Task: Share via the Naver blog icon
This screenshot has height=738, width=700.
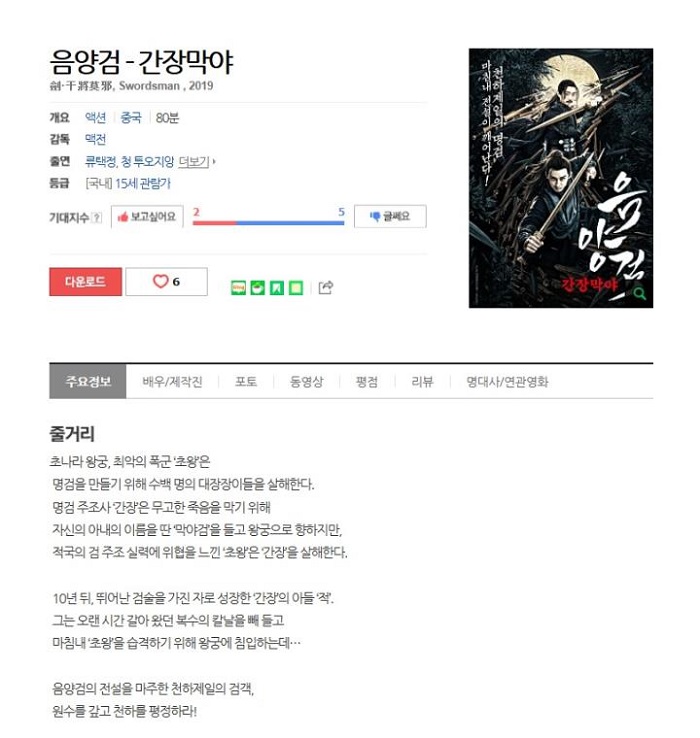Action: [239, 288]
